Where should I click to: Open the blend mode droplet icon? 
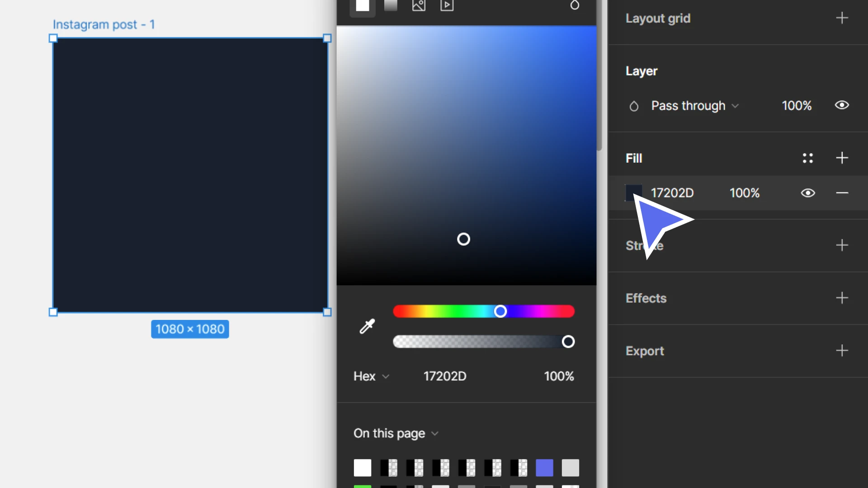(575, 5)
